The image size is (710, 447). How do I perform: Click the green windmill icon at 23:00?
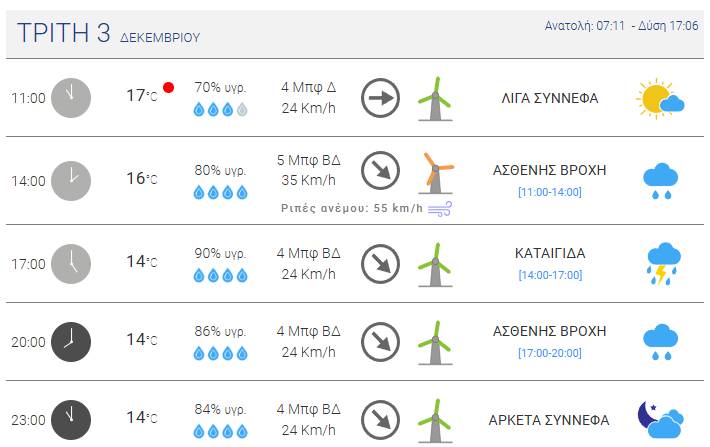tap(435, 420)
